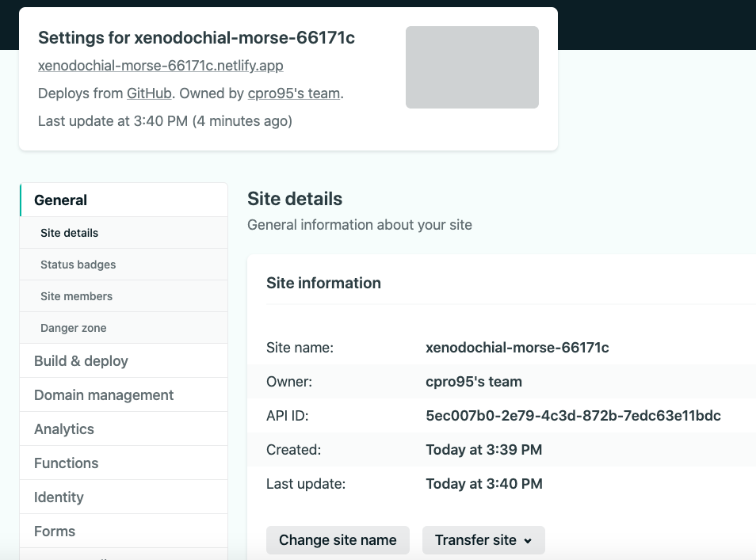Click the gray site preview thumbnail
Viewport: 756px width, 560px height.
coord(472,67)
